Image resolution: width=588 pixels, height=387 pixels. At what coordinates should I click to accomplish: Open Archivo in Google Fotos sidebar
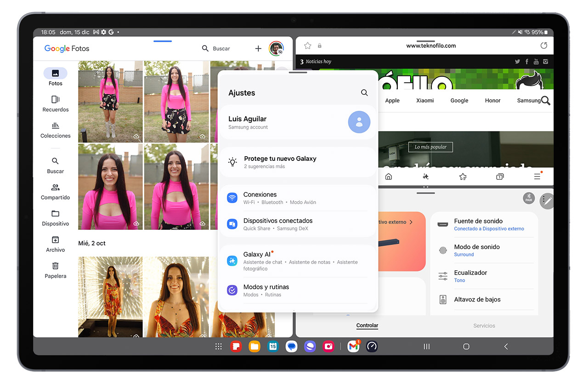click(55, 244)
